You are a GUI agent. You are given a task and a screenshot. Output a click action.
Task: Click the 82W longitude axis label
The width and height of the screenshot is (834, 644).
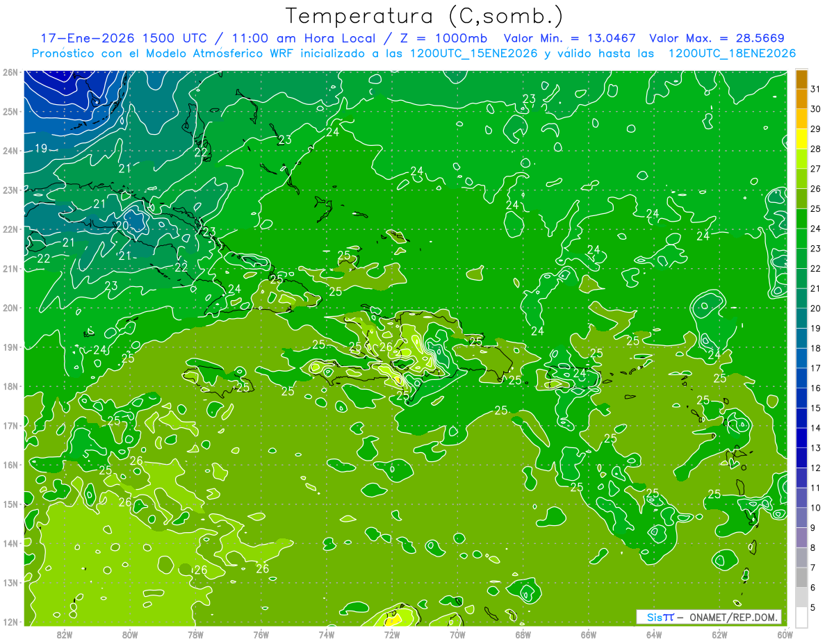65,634
